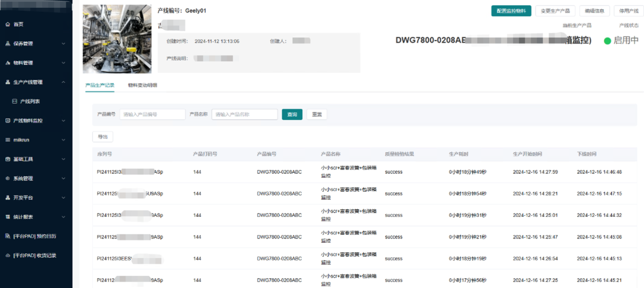Click duration cell 0小时18分钟19秒
The width and height of the screenshot is (644, 288).
point(468,259)
